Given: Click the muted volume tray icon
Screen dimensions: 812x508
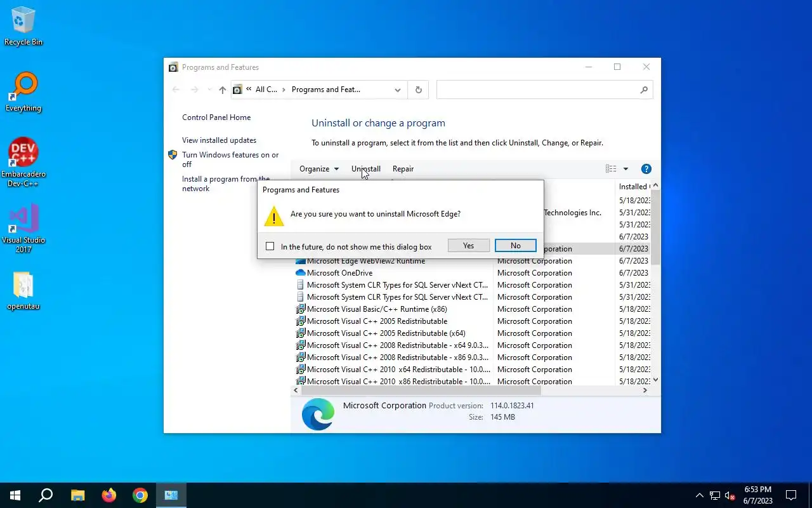Looking at the screenshot, I should (730, 495).
